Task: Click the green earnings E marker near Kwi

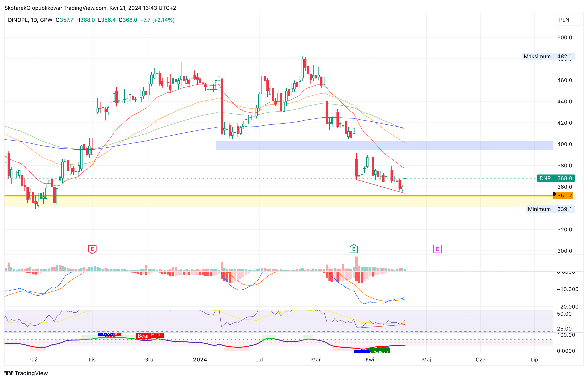Action: pyautogui.click(x=354, y=249)
